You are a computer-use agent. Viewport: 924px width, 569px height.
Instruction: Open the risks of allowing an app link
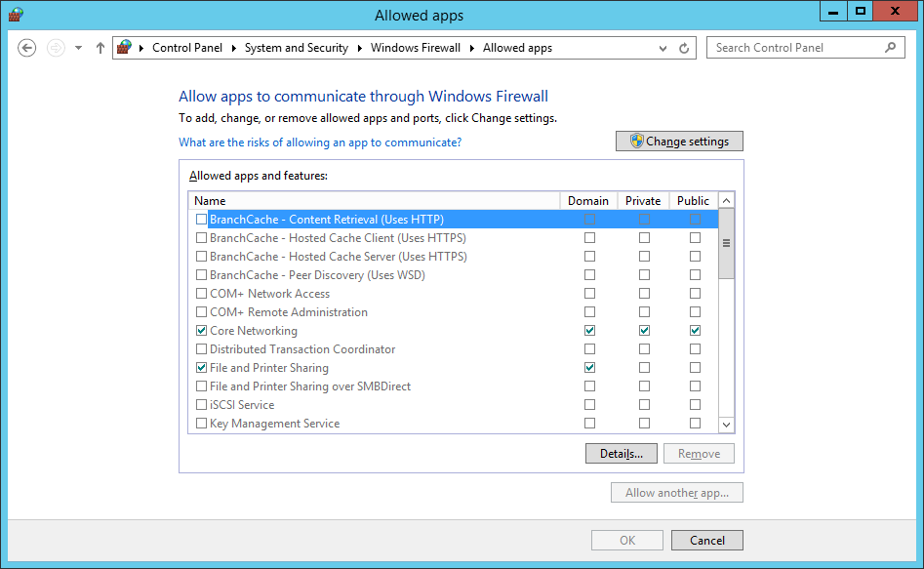click(x=320, y=142)
